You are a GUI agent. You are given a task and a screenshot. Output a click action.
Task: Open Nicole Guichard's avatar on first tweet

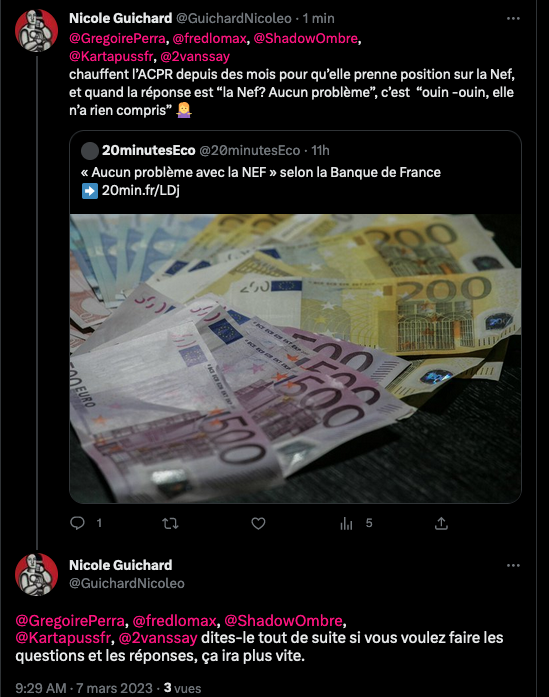[x=36, y=31]
